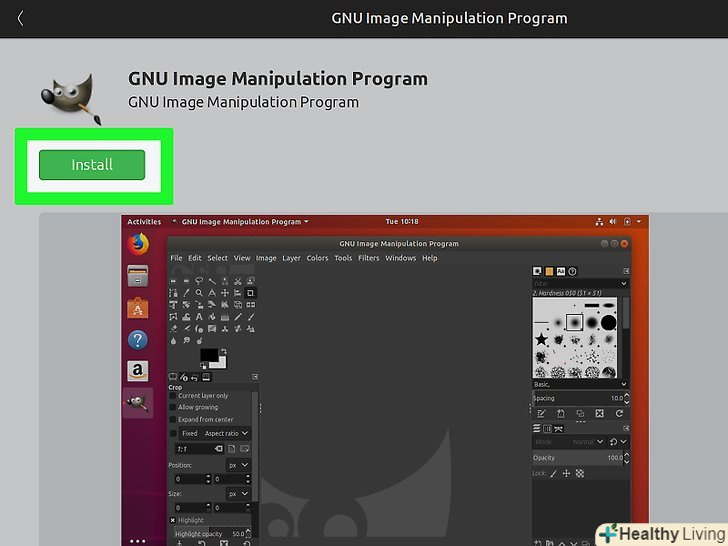Open the Windows menu in GIMP
This screenshot has width=728, height=546.
400,258
